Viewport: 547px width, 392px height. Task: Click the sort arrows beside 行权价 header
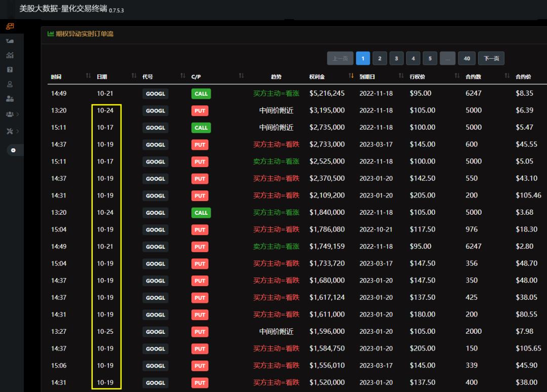coord(457,75)
